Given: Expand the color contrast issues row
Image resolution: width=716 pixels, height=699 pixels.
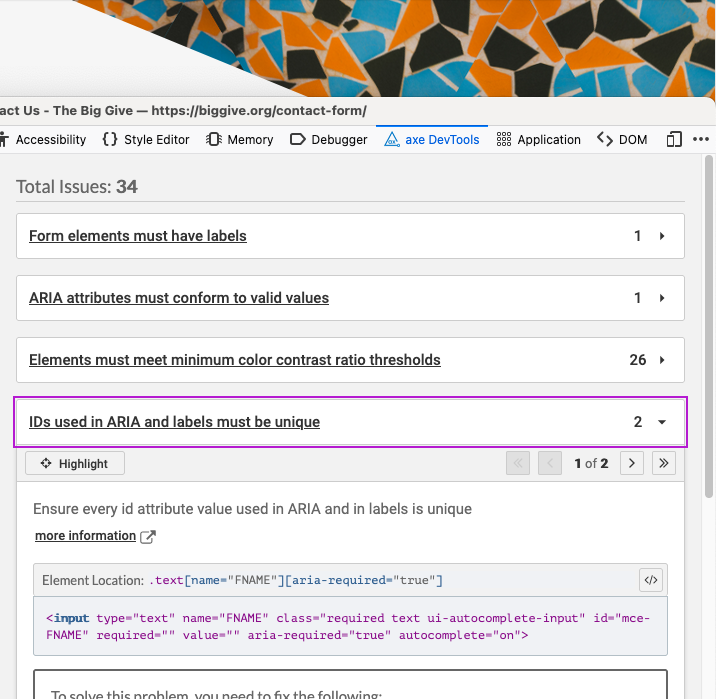Looking at the screenshot, I should coord(662,360).
